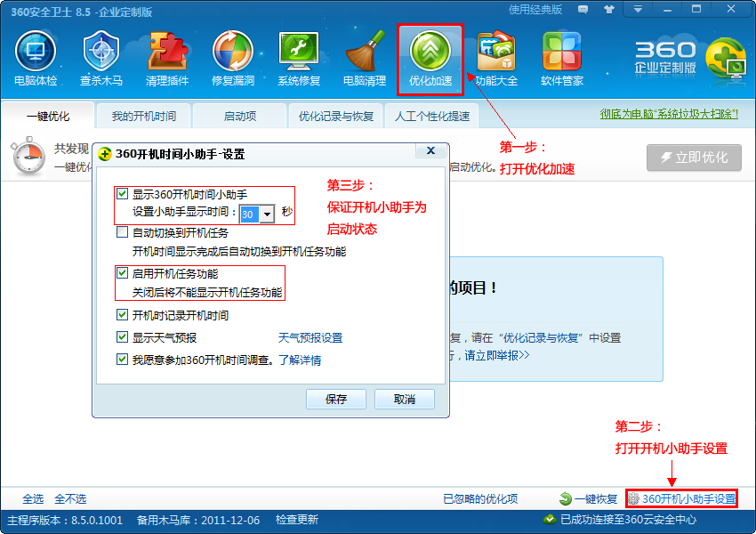
Task: Click the 立即优化 button
Action: (x=694, y=158)
